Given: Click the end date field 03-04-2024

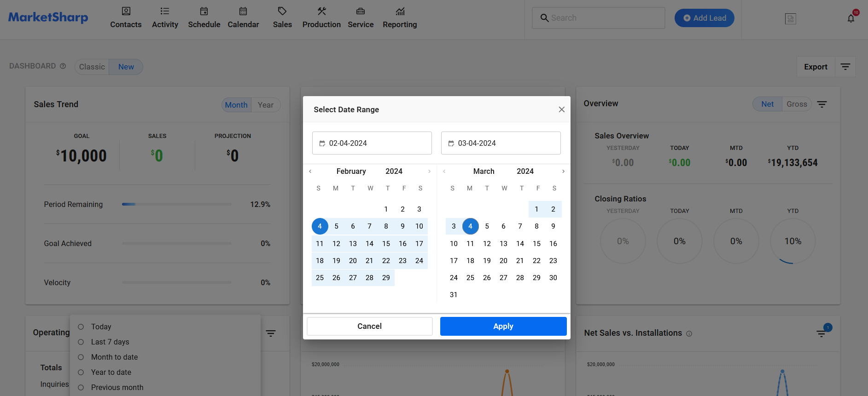Looking at the screenshot, I should click(x=501, y=143).
